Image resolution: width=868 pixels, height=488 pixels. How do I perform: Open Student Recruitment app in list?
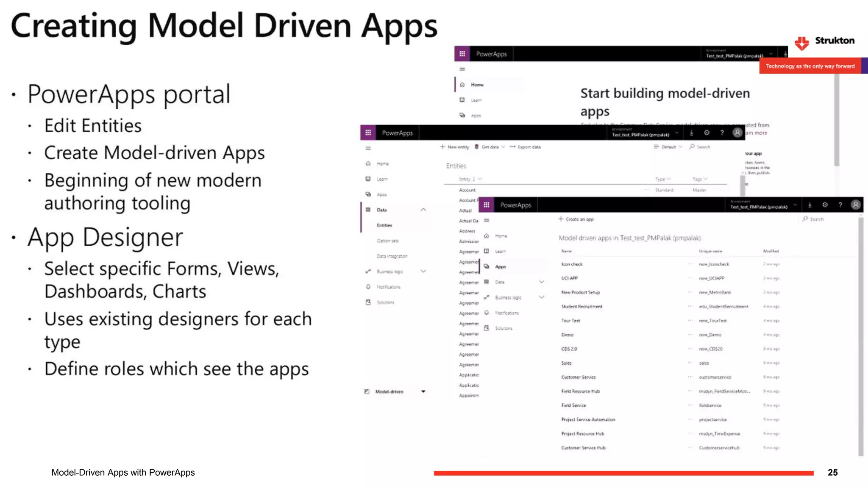(581, 307)
